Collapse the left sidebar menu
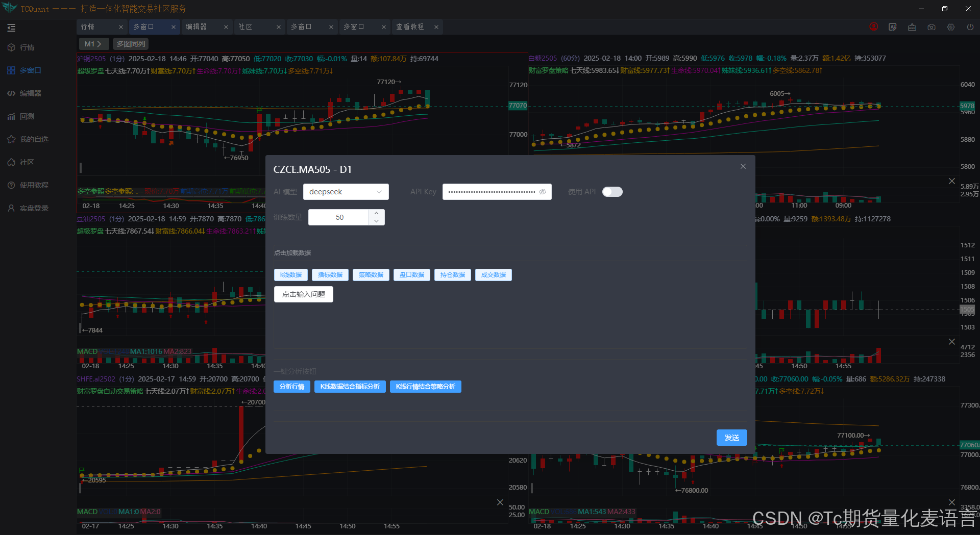 [11, 28]
